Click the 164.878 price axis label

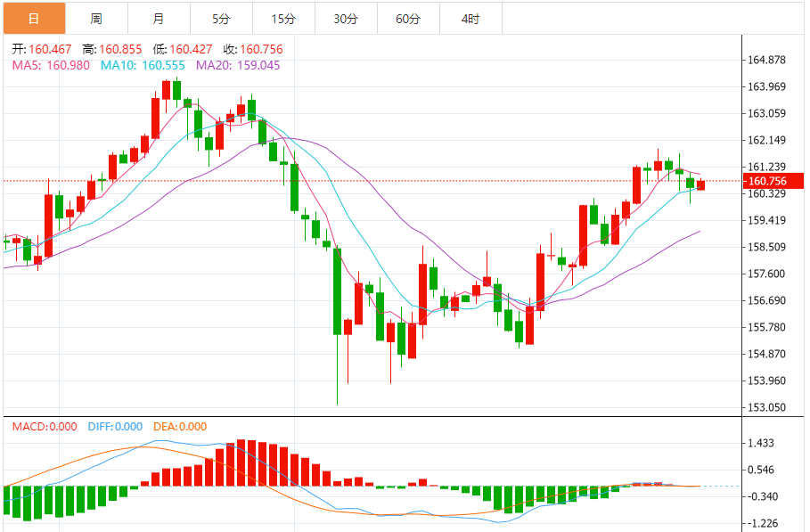767,60
